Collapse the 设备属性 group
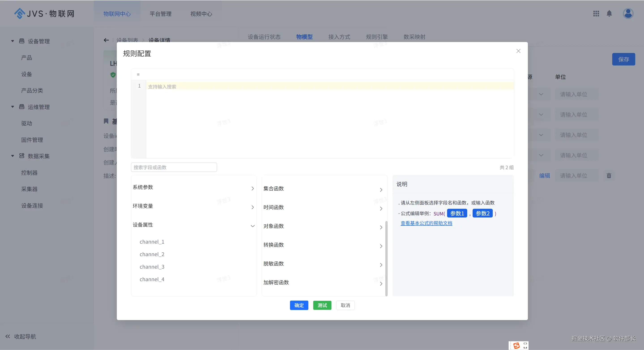The image size is (644, 350). pos(252,226)
